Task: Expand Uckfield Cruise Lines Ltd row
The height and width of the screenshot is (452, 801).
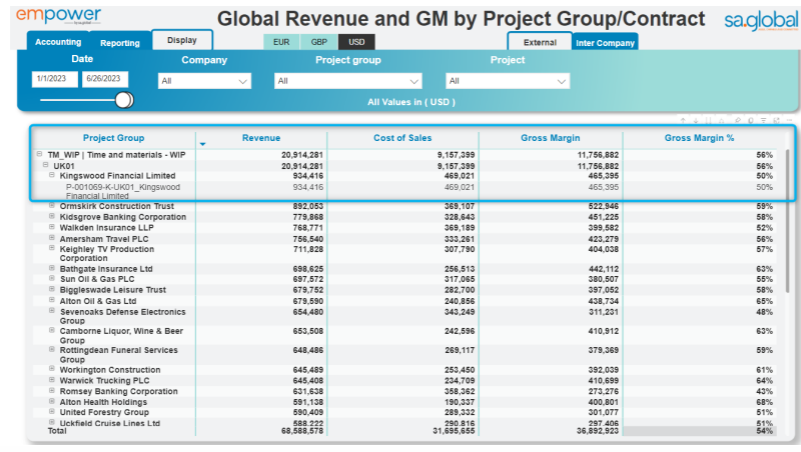Action: [x=52, y=422]
